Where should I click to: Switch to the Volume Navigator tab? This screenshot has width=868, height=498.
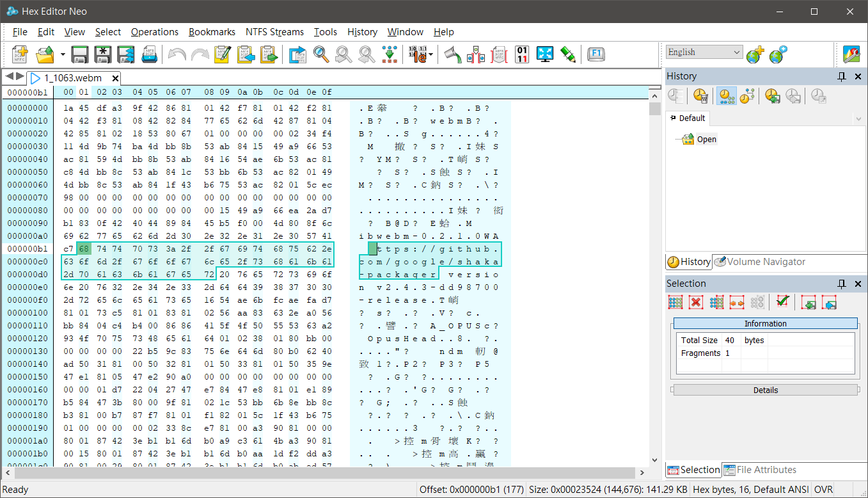tap(759, 261)
